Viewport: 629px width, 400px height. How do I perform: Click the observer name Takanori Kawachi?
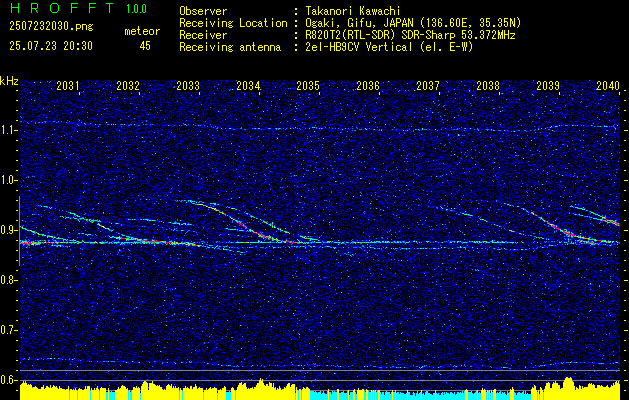coord(353,11)
